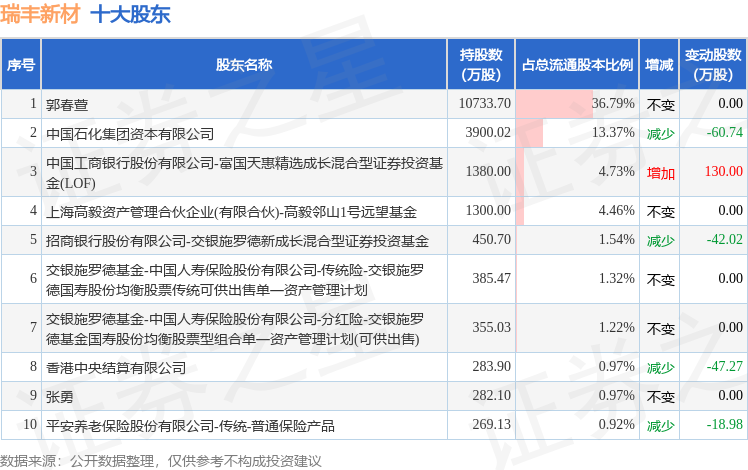Click change value 130.00

(x=724, y=172)
